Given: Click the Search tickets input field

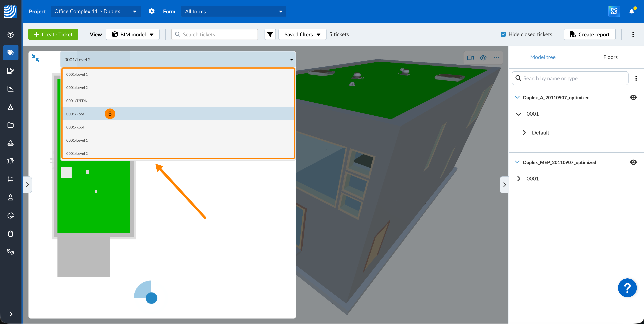Looking at the screenshot, I should pos(214,34).
